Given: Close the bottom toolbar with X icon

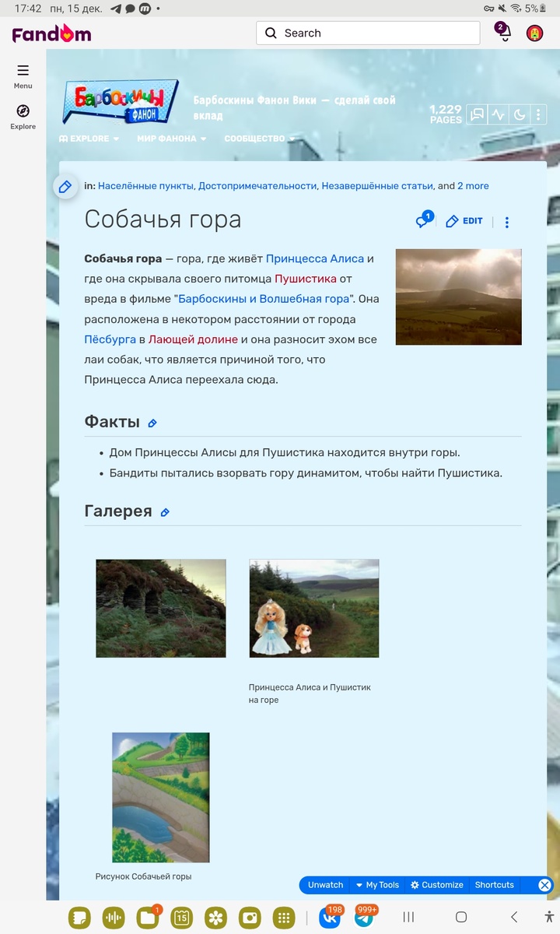Looking at the screenshot, I should pyautogui.click(x=545, y=885).
